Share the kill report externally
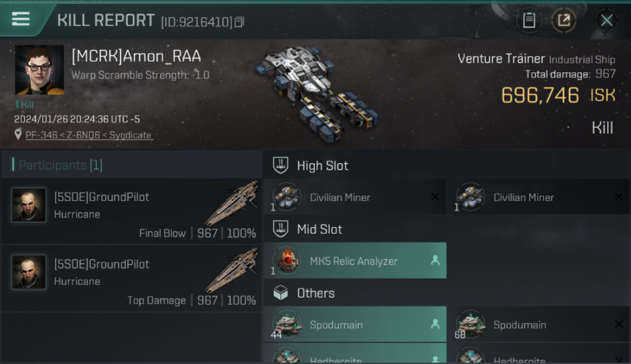631x364 pixels. pos(564,20)
